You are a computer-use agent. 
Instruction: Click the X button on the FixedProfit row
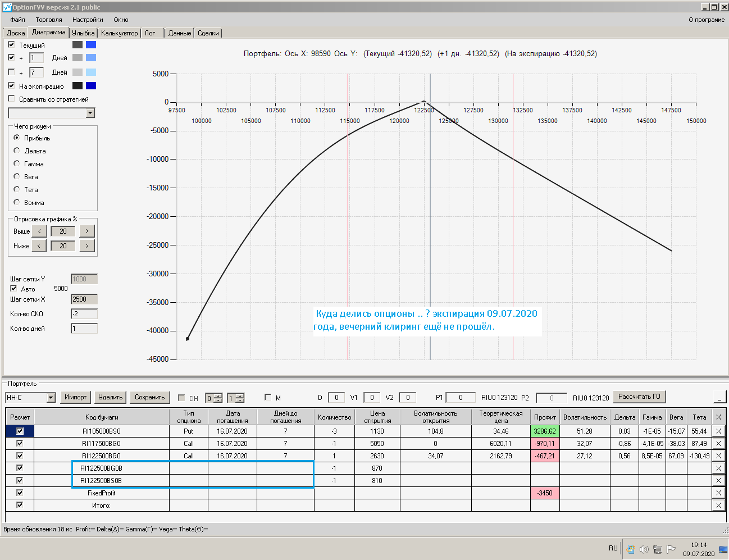(x=718, y=493)
